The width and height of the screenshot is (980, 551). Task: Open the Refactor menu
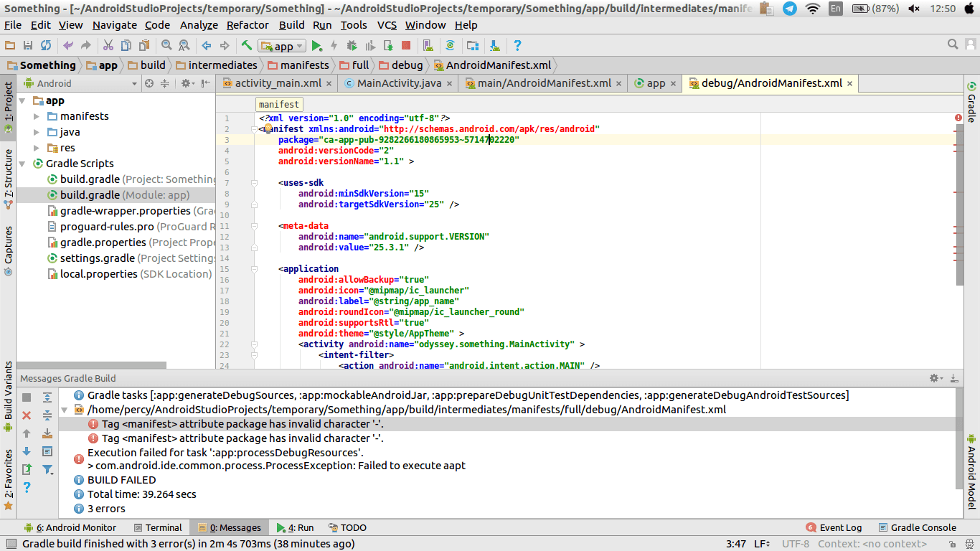[248, 24]
